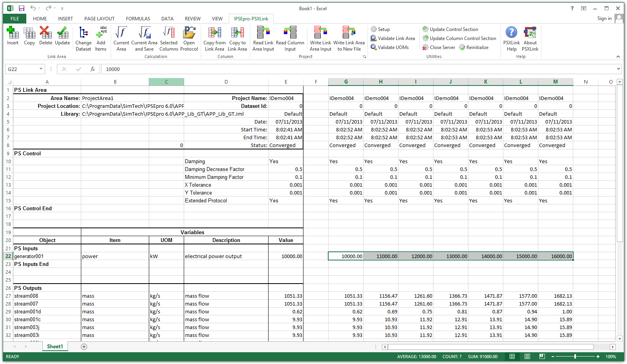Viewport: 627px width, 364px height.
Task: Select Normal view button in status bar
Action: click(x=512, y=357)
